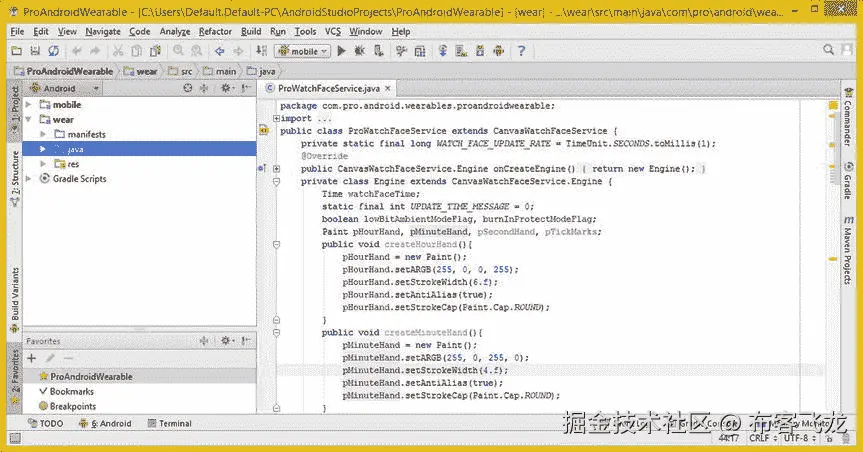Screen dimensions: 863x452
Task: Click the wear breadcrumb
Action: (141, 71)
